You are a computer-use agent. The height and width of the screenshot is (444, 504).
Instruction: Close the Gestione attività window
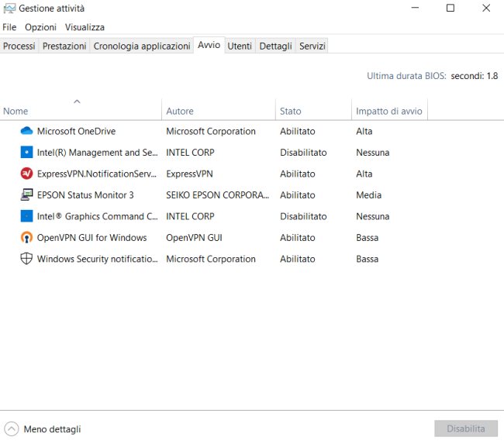coord(486,8)
